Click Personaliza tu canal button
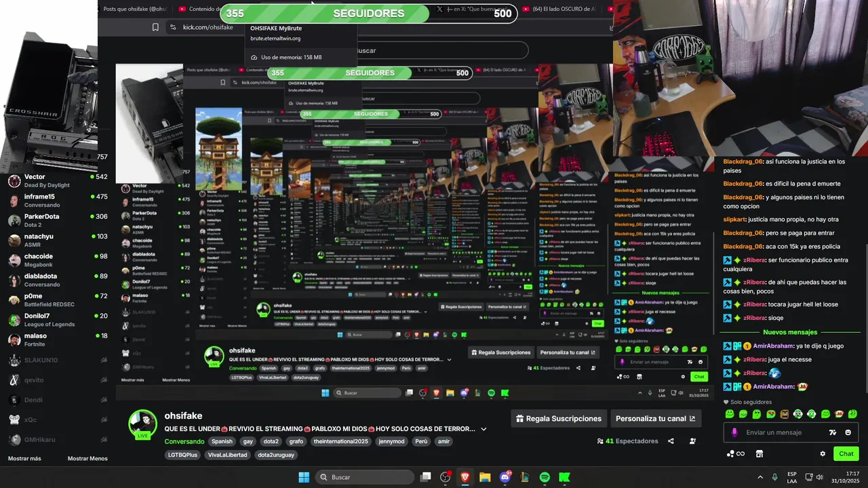The width and height of the screenshot is (868, 488). point(656,419)
